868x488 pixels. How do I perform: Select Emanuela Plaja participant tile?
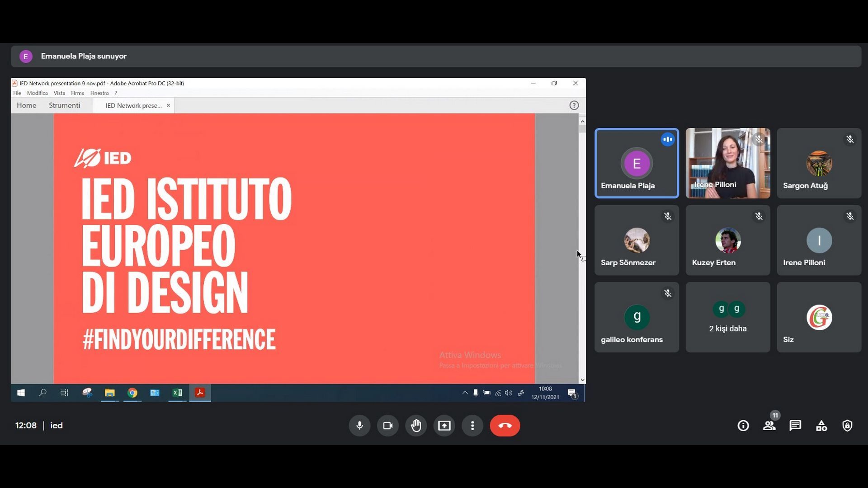pos(637,163)
